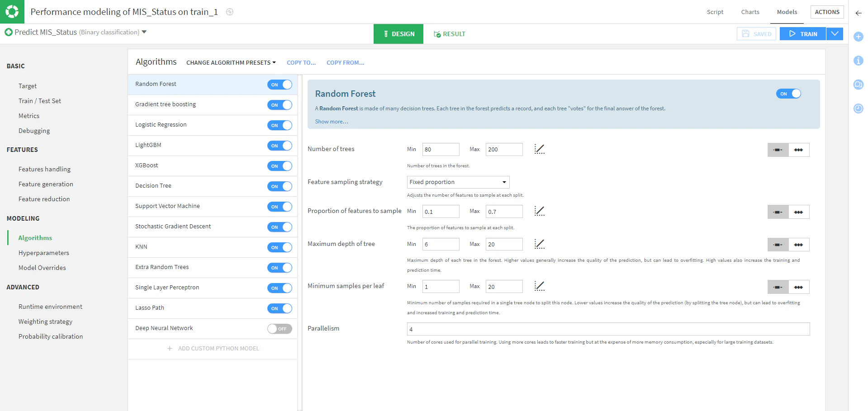Viewport: 868px width, 411px height.
Task: Click the plus icon in the right sidebar
Action: point(858,37)
